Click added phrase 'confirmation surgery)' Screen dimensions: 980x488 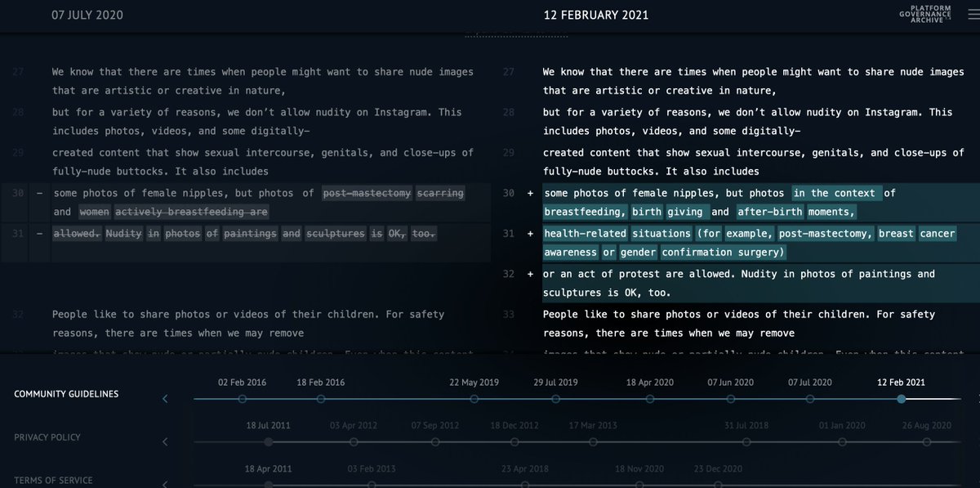[723, 253]
